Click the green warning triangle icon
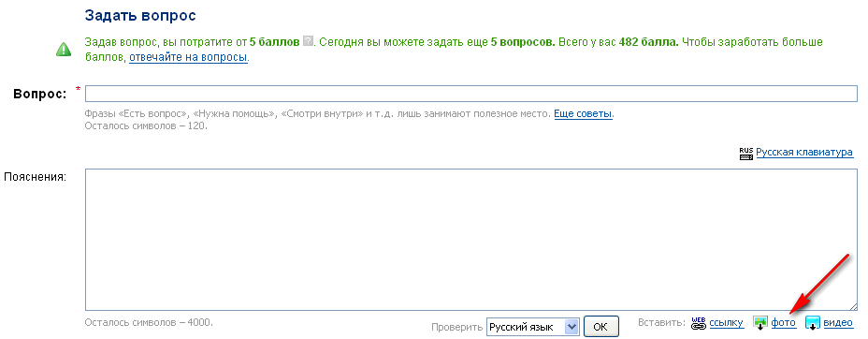Image resolution: width=868 pixels, height=339 pixels. (64, 50)
